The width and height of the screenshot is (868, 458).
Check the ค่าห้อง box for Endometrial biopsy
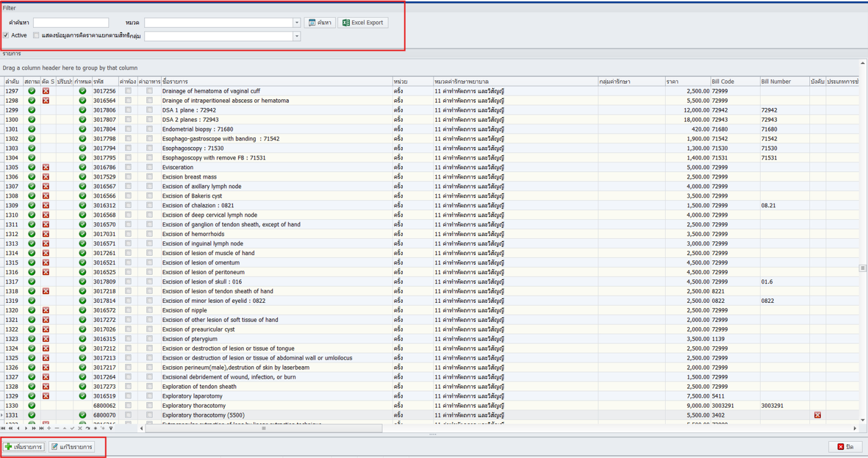click(128, 129)
